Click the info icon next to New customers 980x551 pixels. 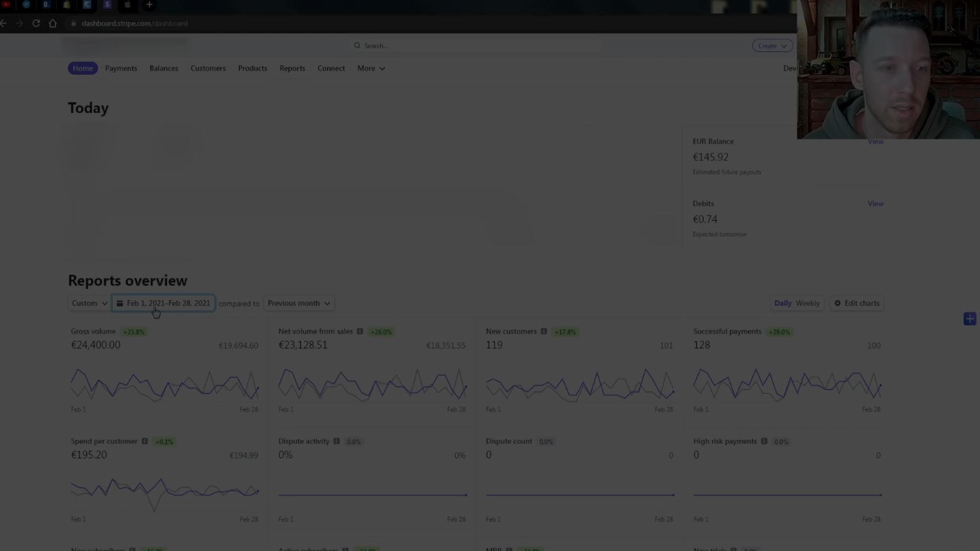click(544, 332)
